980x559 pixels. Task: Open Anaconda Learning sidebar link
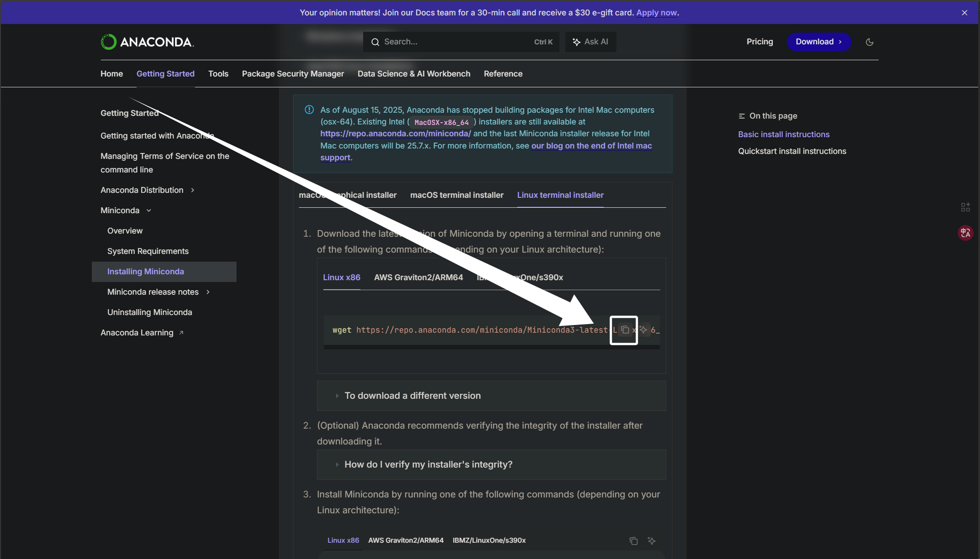pyautogui.click(x=137, y=333)
